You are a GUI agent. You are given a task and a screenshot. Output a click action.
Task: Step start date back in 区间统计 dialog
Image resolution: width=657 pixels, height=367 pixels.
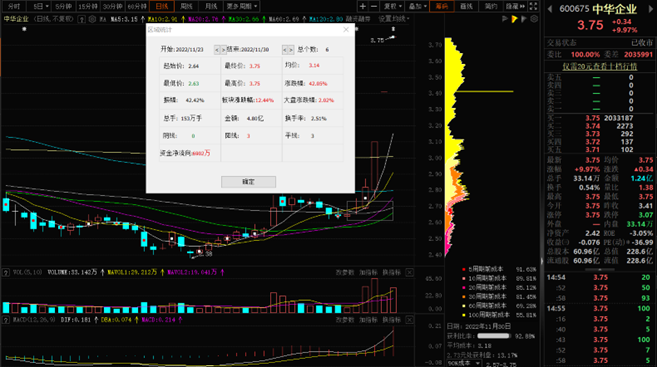coord(217,50)
